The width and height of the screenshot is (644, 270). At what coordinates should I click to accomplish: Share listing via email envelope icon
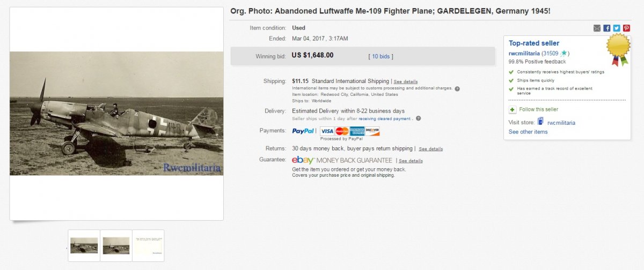(597, 28)
